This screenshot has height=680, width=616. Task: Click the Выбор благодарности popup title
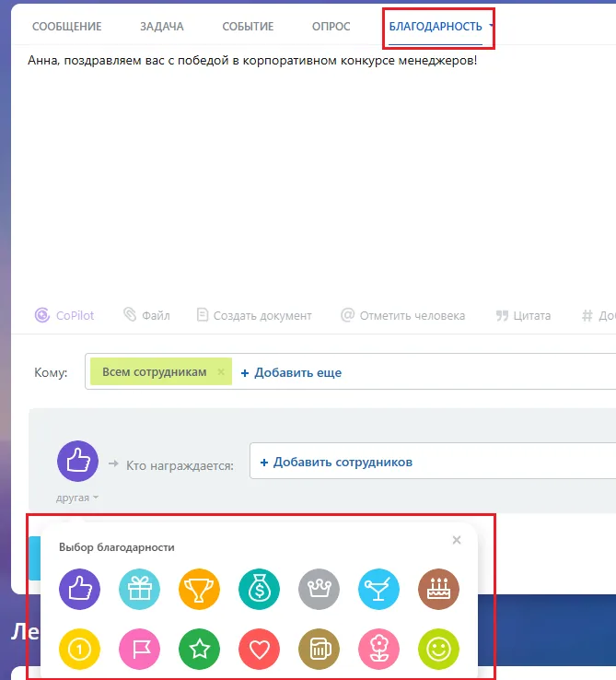point(117,547)
